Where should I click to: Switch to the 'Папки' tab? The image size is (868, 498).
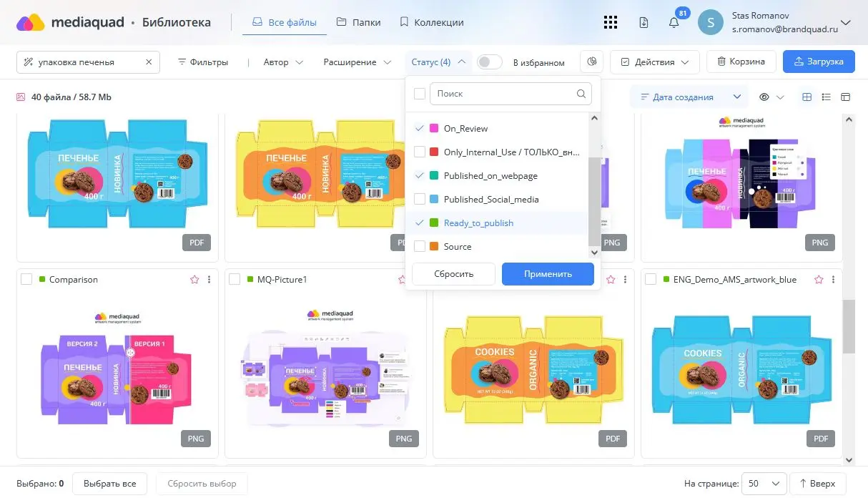358,22
